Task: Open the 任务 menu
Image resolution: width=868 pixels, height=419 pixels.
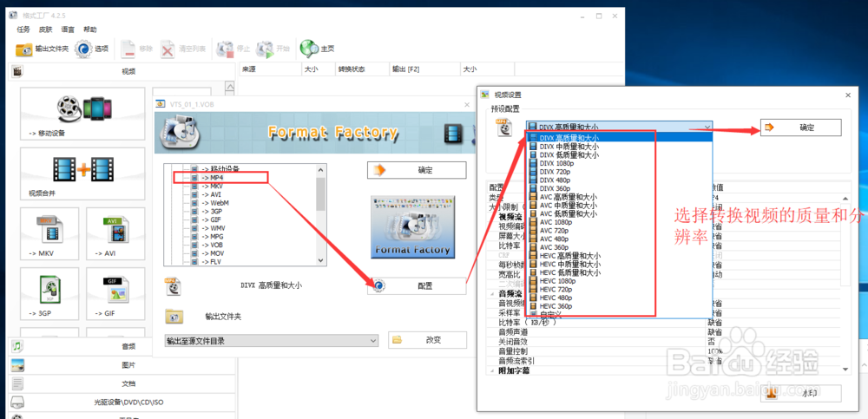Action: [23, 29]
